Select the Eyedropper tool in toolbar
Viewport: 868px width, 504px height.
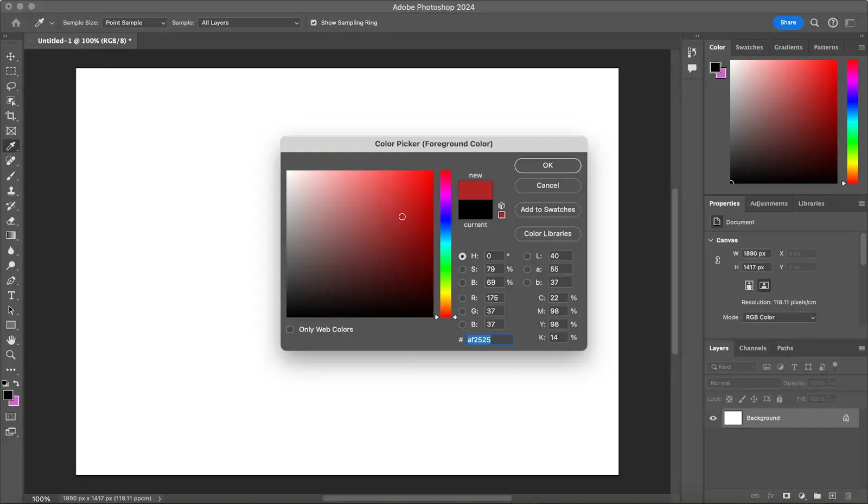(x=11, y=146)
